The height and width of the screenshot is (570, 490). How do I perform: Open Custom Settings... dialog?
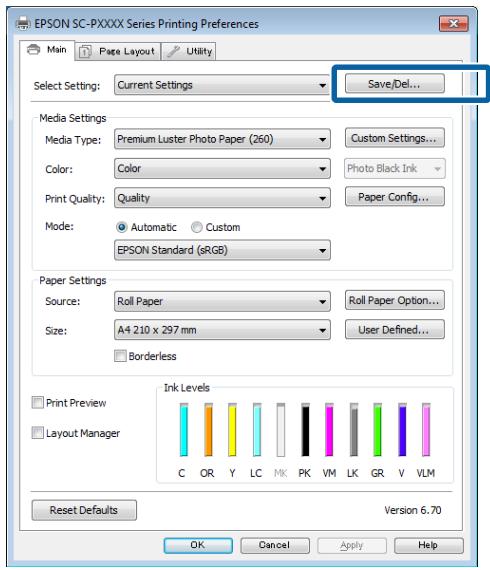(394, 138)
